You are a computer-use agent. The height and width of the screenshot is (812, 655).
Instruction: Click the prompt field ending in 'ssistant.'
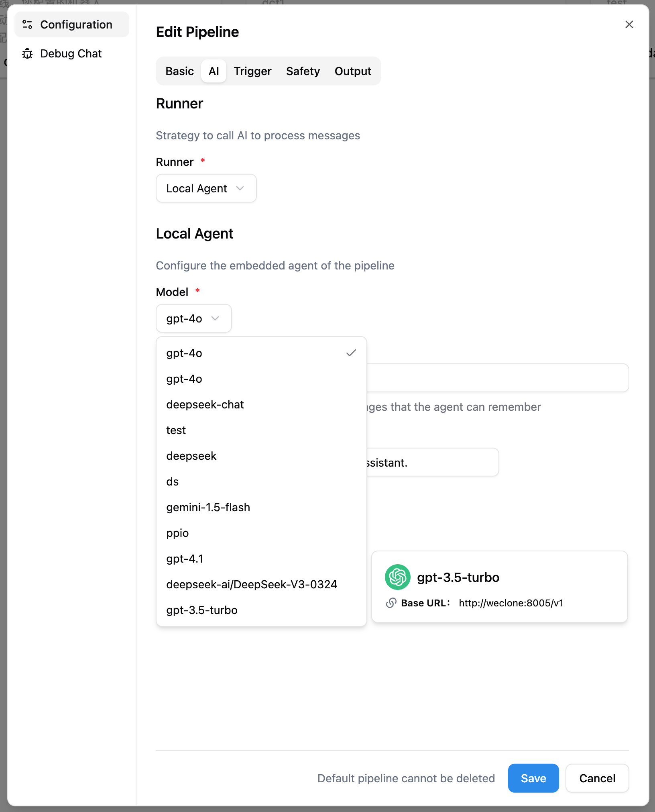coord(431,463)
